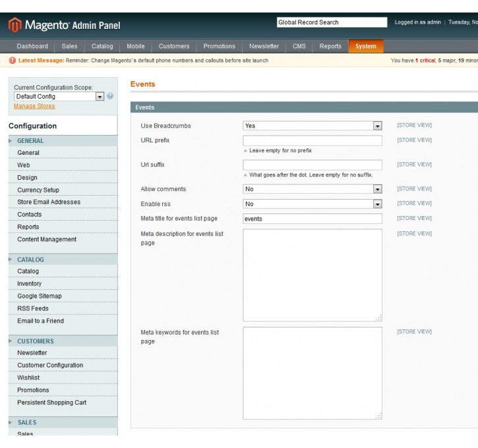Select Contacts configuration section
478x448 pixels.
[x=63, y=214]
